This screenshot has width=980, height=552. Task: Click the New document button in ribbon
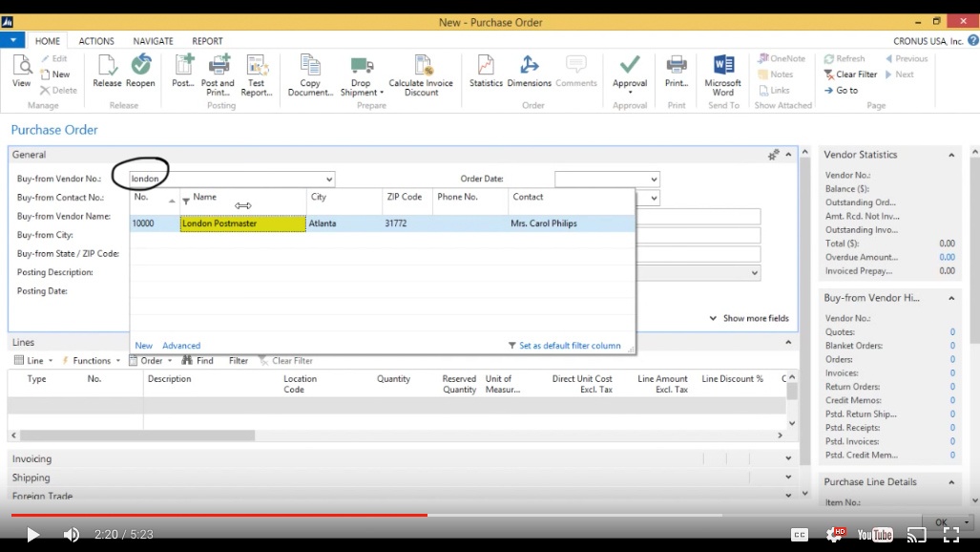[x=55, y=74]
